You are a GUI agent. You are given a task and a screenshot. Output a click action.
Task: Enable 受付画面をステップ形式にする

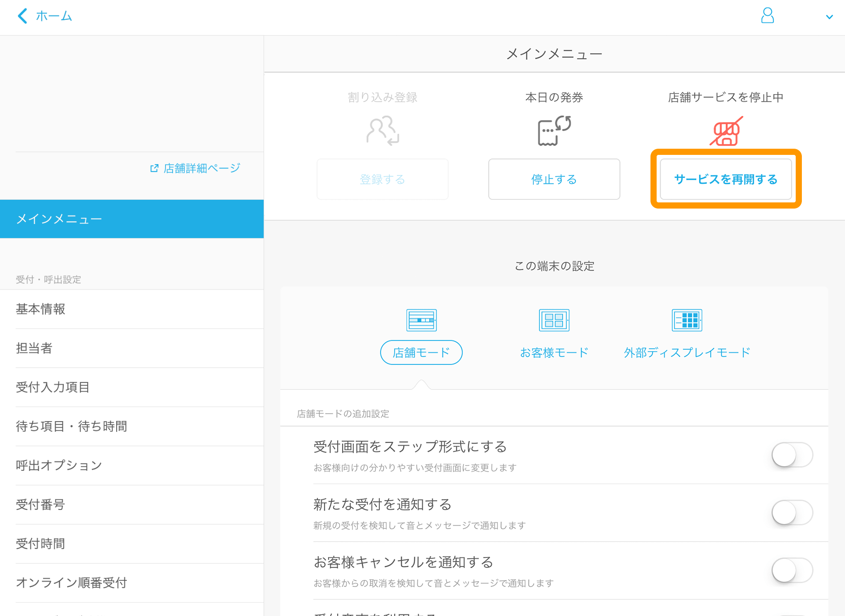click(792, 455)
